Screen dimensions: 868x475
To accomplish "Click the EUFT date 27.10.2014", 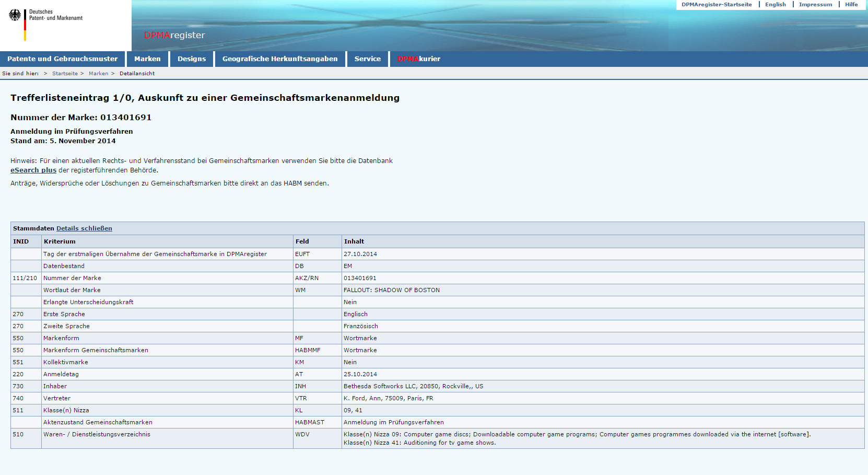I will tap(360, 254).
